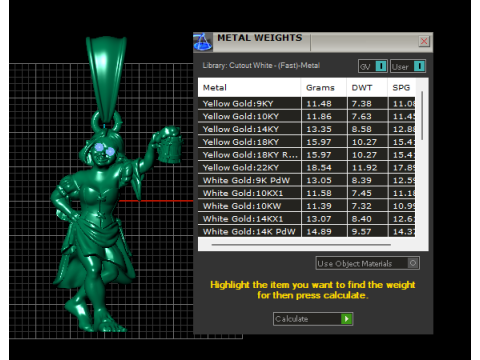Screen dimensions: 480x360
Task: Select the Yellow Gold:9KY row
Action: coord(307,104)
